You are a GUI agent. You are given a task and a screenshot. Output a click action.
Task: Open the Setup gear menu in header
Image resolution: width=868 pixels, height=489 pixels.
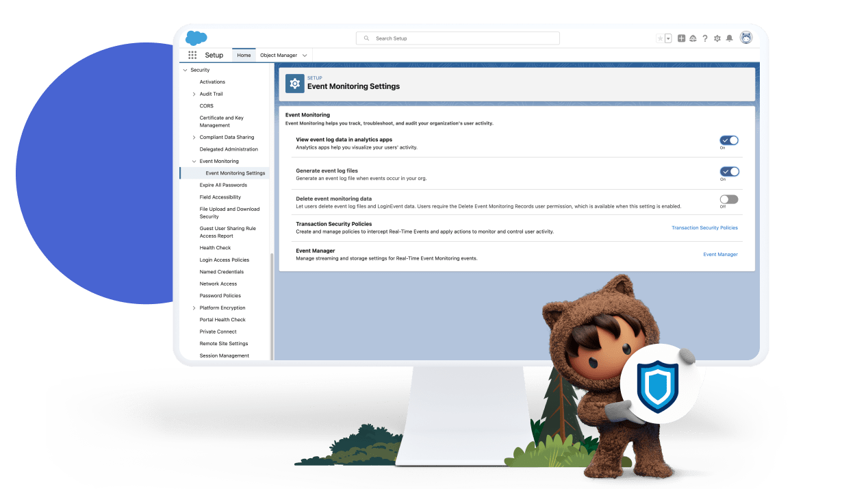717,38
